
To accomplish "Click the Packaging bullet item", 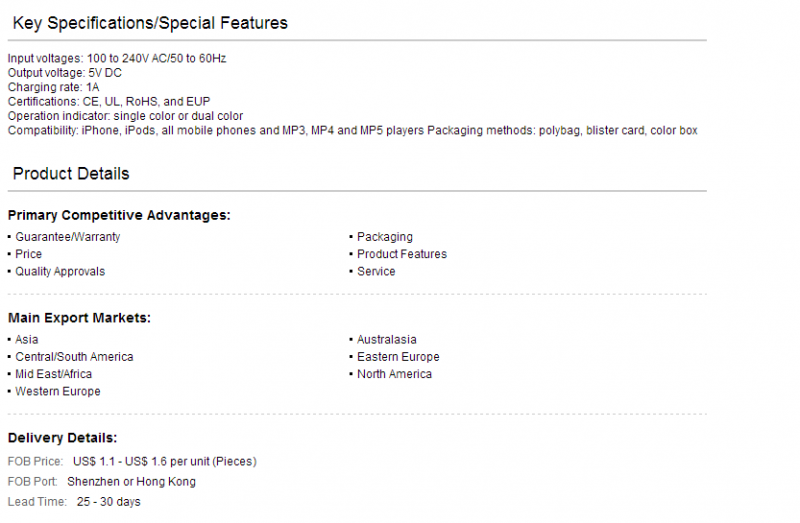I will pos(385,237).
